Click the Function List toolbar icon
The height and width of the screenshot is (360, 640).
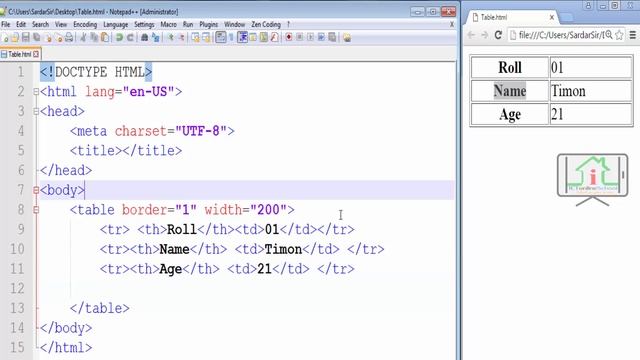274,38
